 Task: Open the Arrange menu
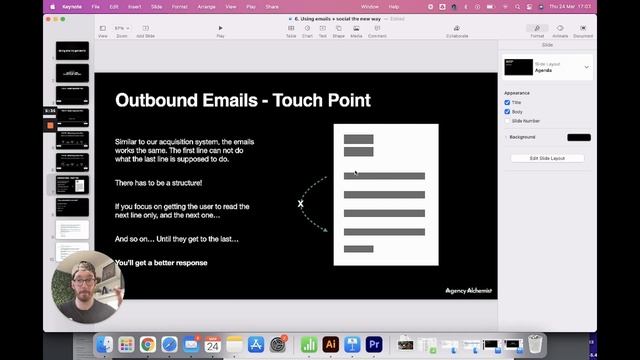(207, 7)
